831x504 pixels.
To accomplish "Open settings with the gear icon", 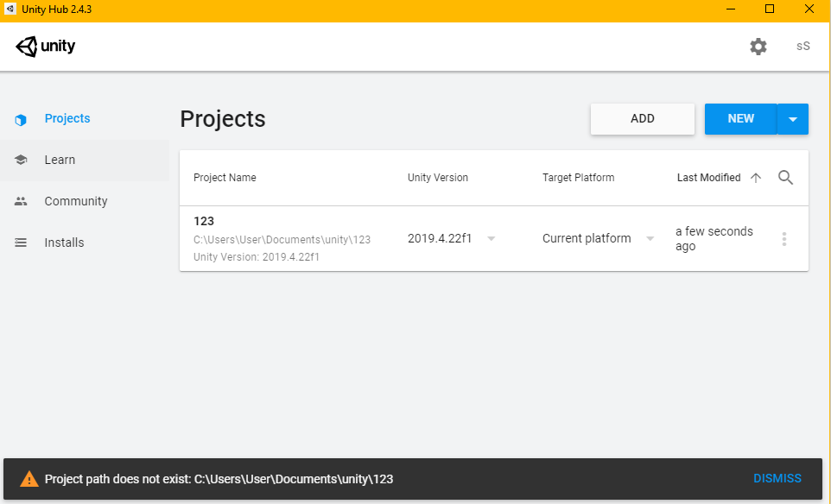I will coord(758,47).
